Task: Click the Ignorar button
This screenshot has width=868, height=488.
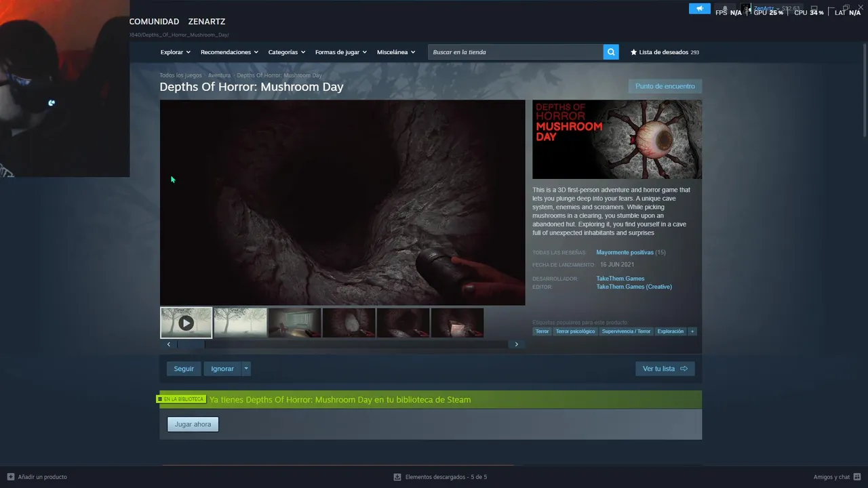Action: [x=222, y=369]
